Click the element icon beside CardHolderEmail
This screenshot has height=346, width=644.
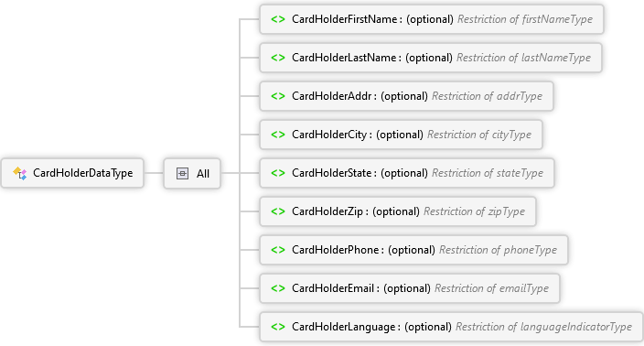point(278,288)
